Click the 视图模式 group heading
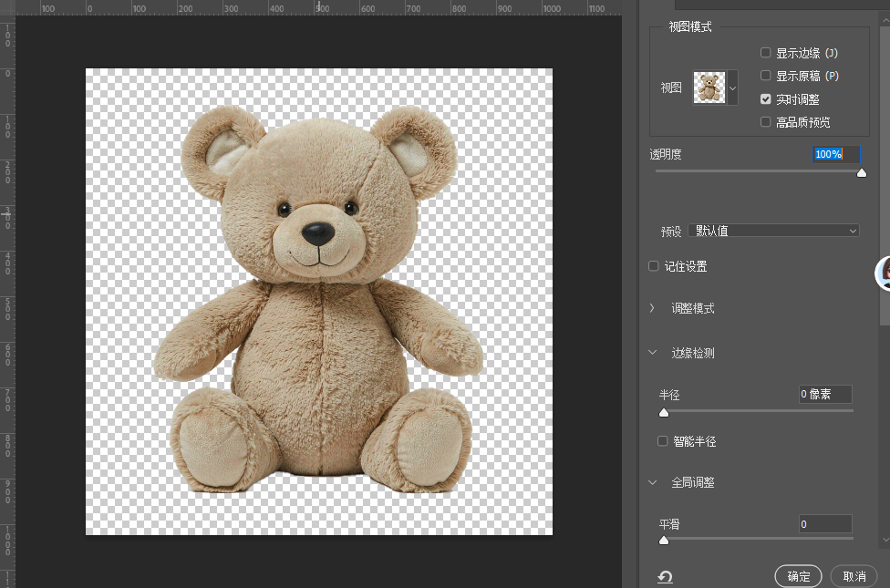 (689, 26)
